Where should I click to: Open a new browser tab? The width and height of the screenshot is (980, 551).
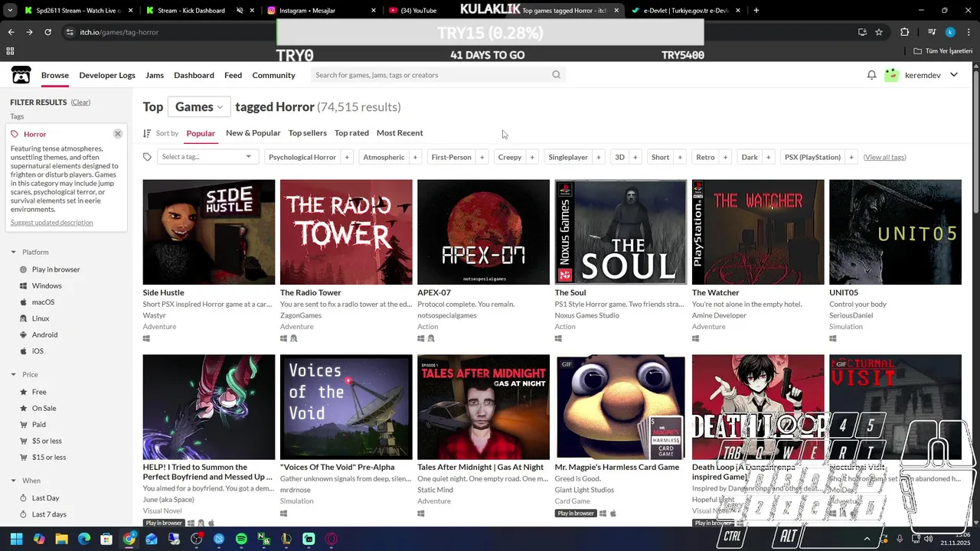click(x=756, y=11)
